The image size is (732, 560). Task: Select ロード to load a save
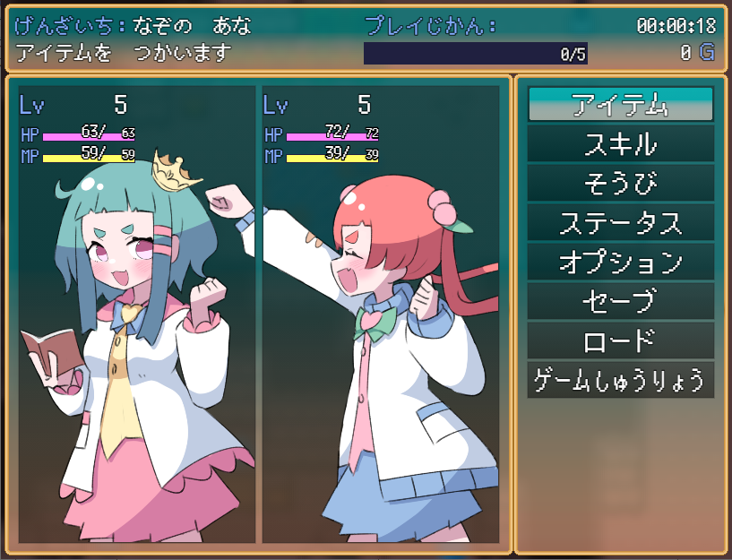pyautogui.click(x=620, y=341)
